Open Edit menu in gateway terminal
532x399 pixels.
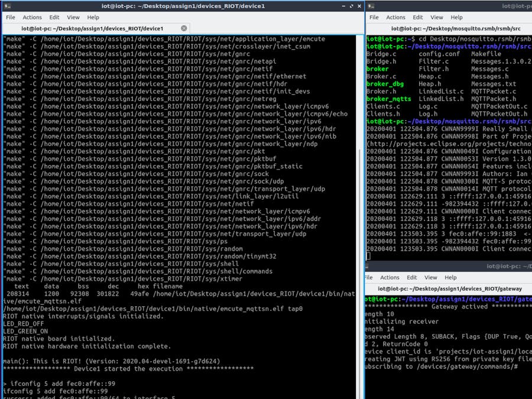coord(411,278)
